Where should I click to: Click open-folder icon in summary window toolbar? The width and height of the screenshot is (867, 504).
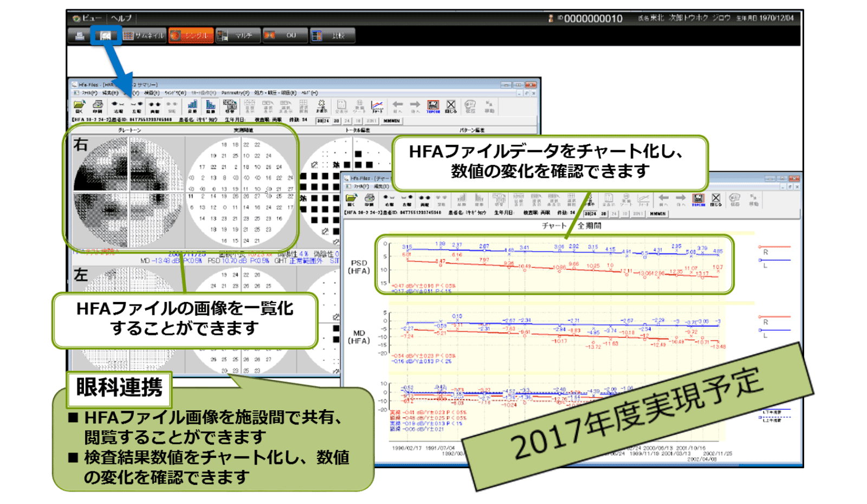tap(79, 106)
